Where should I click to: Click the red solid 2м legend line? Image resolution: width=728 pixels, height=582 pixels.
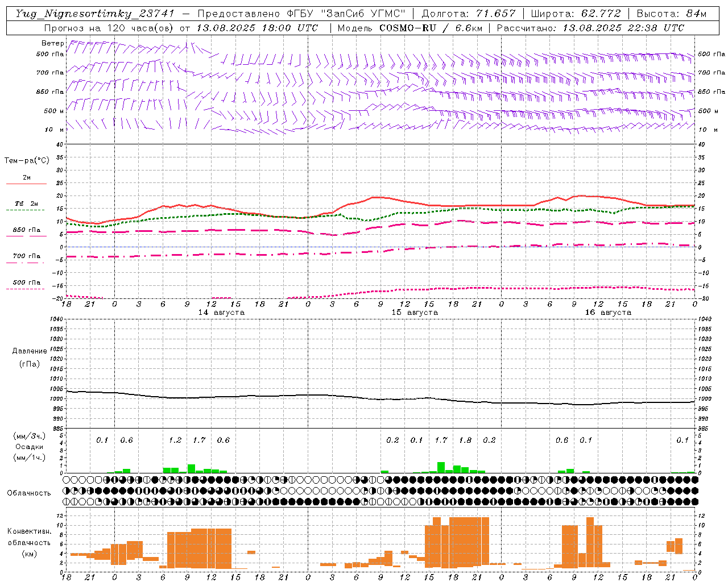(26, 184)
